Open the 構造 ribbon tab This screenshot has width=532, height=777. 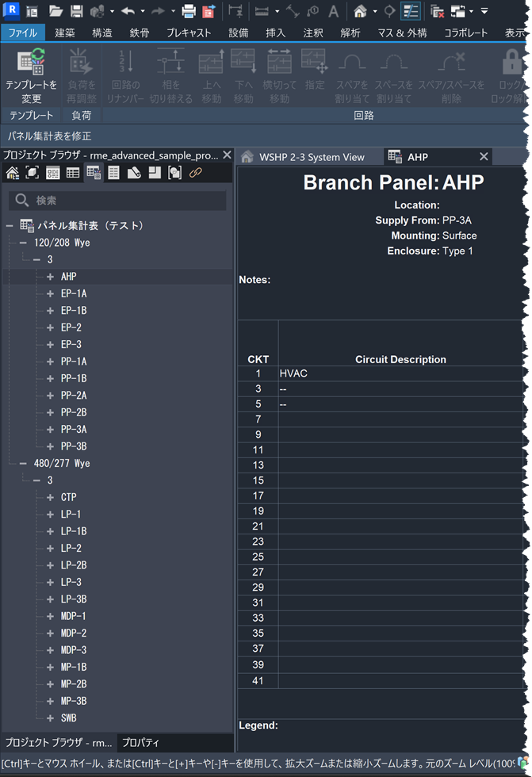[x=102, y=33]
